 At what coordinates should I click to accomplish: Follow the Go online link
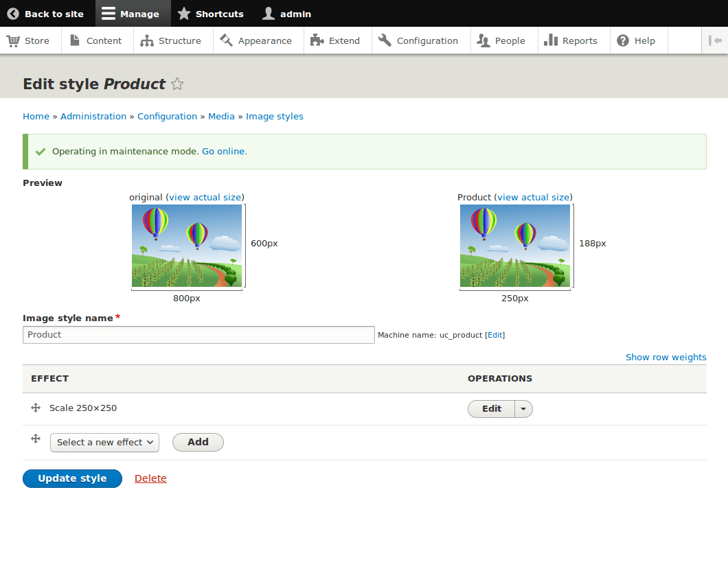[223, 151]
